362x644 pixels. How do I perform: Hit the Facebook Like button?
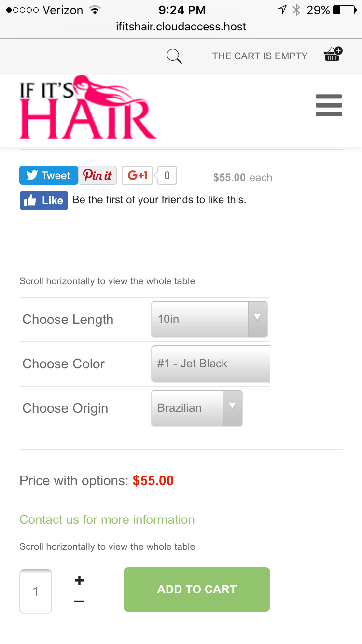(x=44, y=200)
